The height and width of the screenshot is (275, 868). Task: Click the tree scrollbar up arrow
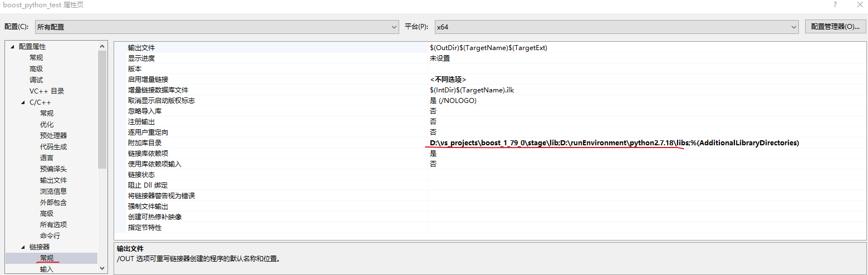[102, 46]
